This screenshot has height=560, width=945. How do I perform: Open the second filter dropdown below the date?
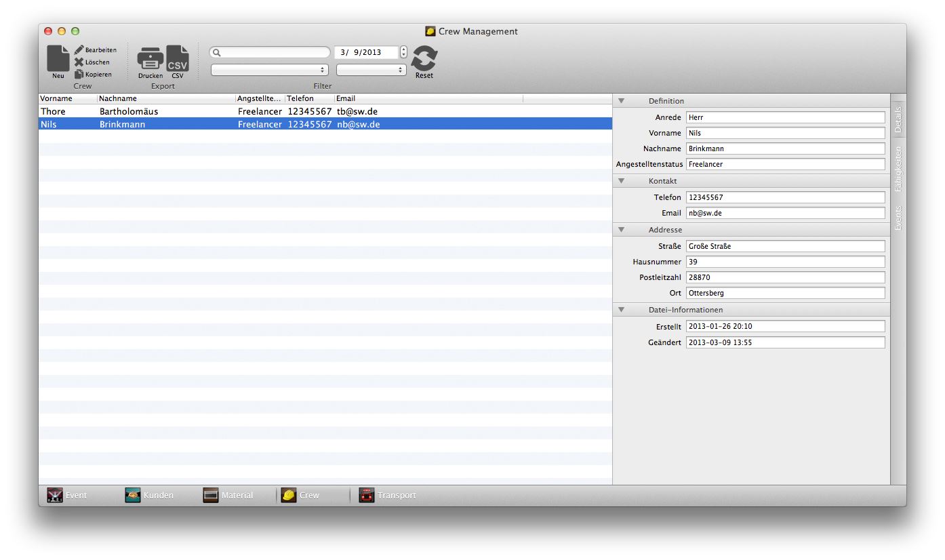pyautogui.click(x=371, y=70)
